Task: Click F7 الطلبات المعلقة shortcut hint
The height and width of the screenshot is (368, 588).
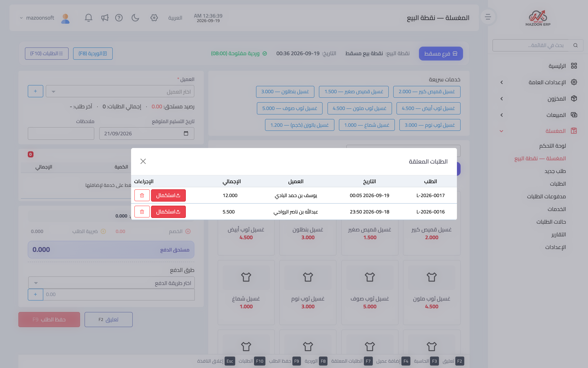Action: point(351,361)
